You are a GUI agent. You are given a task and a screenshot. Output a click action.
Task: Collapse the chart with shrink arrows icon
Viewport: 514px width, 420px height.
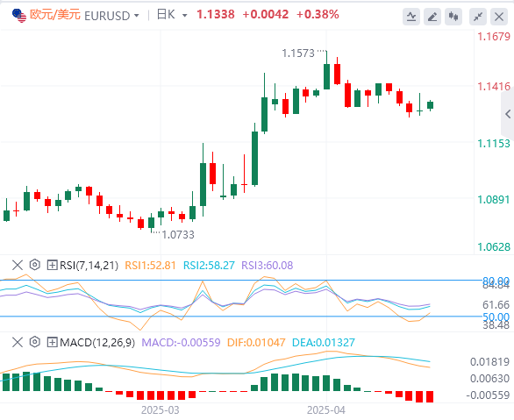point(478,17)
